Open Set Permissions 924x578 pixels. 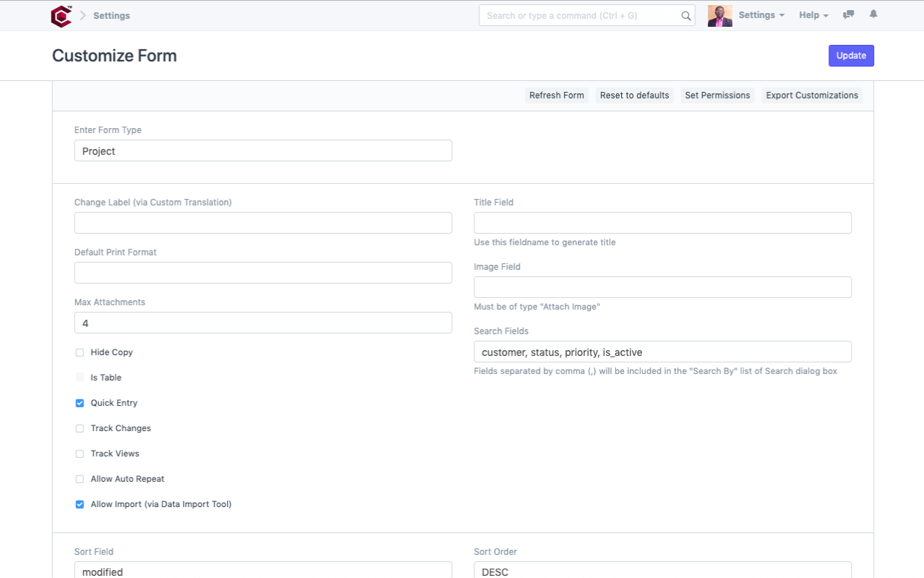tap(717, 95)
